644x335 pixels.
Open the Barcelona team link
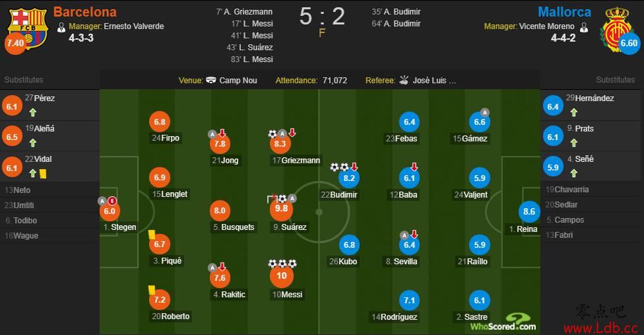pos(84,12)
